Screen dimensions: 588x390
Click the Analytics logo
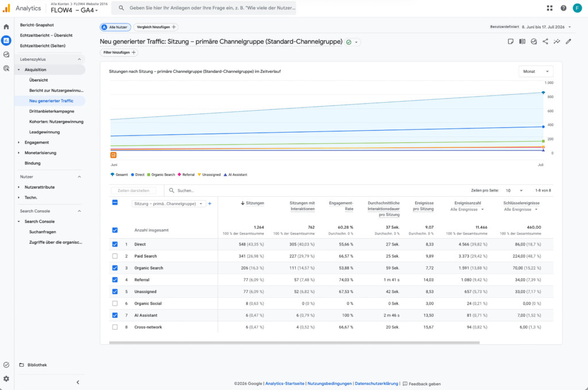click(x=6, y=8)
